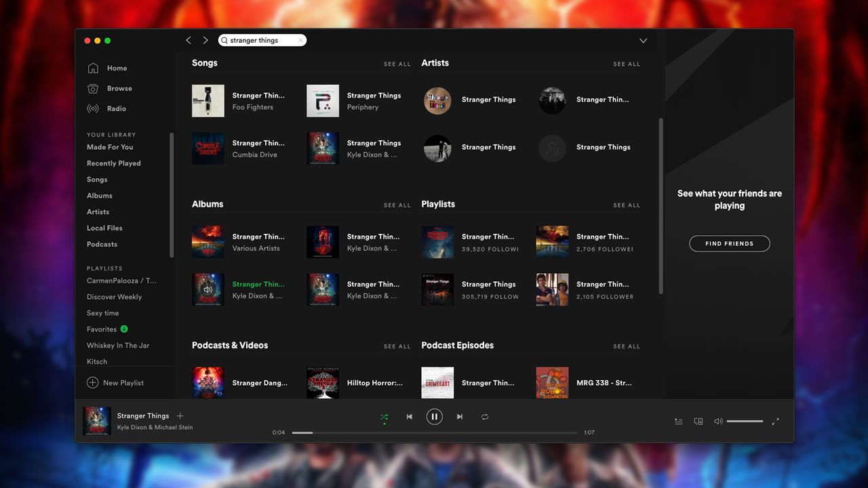Open the play queue icon

[x=678, y=422]
